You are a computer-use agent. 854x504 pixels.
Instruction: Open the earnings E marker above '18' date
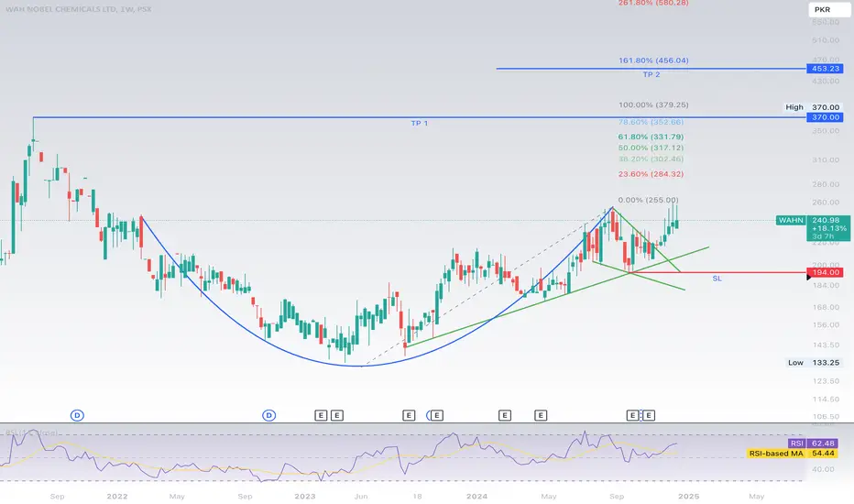(x=409, y=416)
